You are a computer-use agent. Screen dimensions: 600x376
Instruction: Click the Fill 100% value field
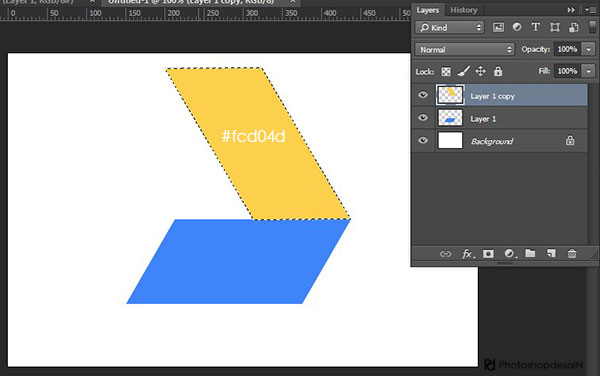(x=567, y=71)
